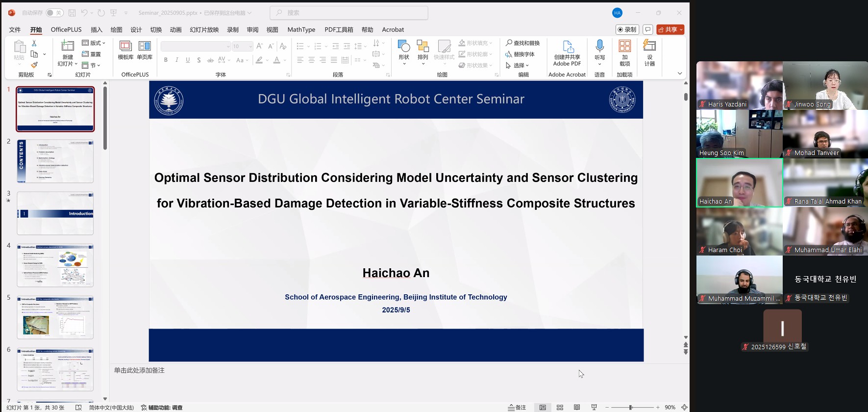Open the 模板库 template library

click(x=125, y=51)
